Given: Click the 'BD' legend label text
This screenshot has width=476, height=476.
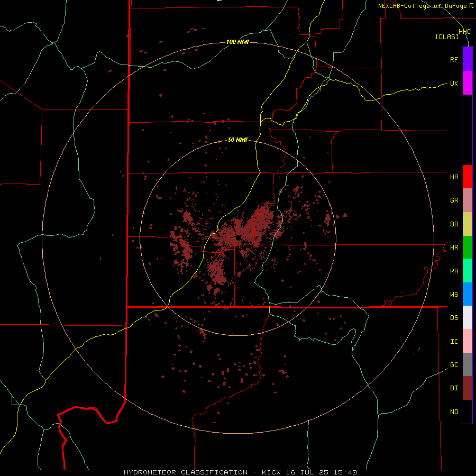Looking at the screenshot, I should pos(454,224).
